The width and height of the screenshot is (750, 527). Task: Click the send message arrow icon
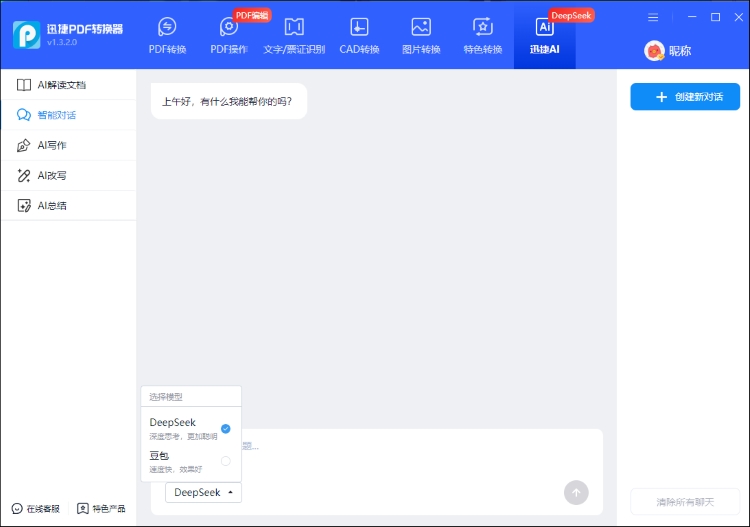[x=576, y=492]
